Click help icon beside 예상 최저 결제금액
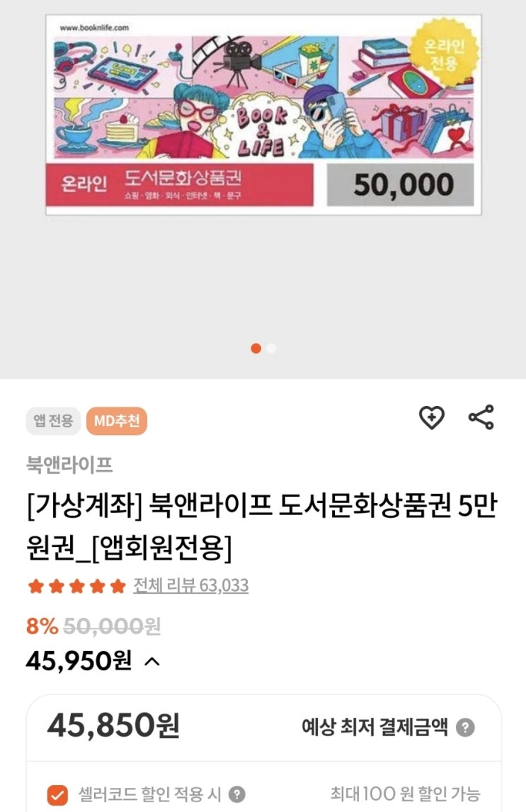This screenshot has width=526, height=812. click(x=465, y=728)
